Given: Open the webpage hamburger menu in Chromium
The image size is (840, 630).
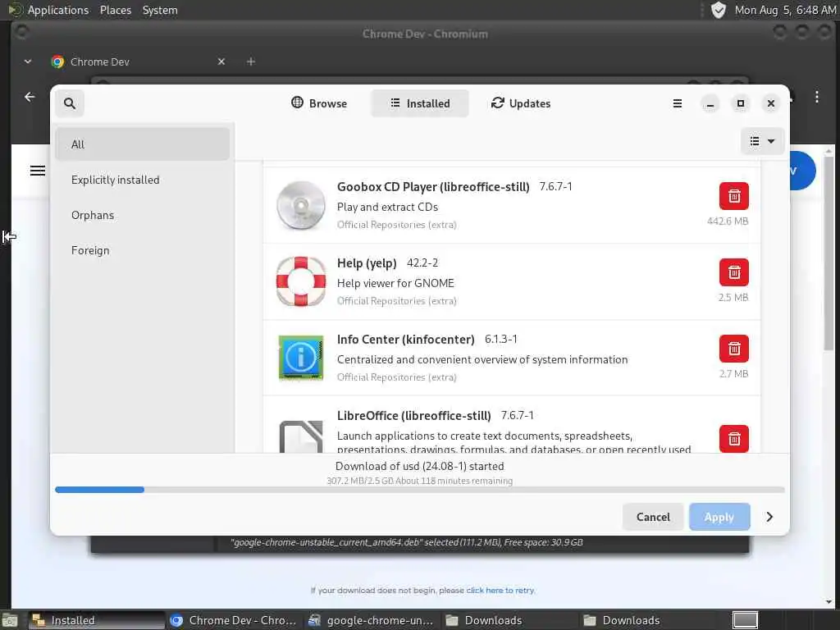Looking at the screenshot, I should tap(38, 171).
